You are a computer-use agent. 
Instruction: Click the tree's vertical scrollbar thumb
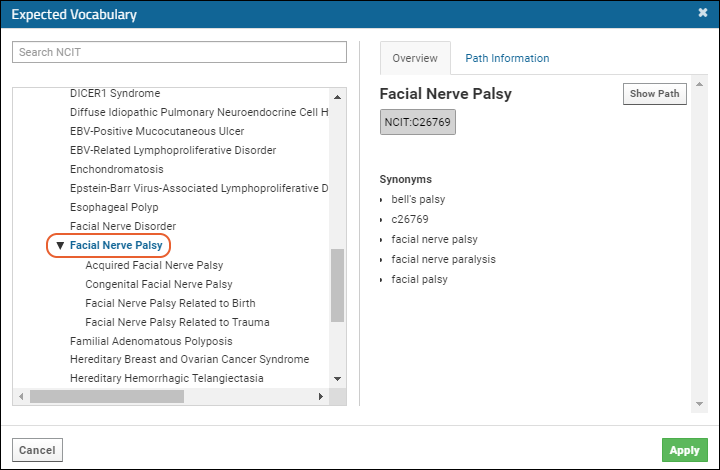pyautogui.click(x=338, y=285)
